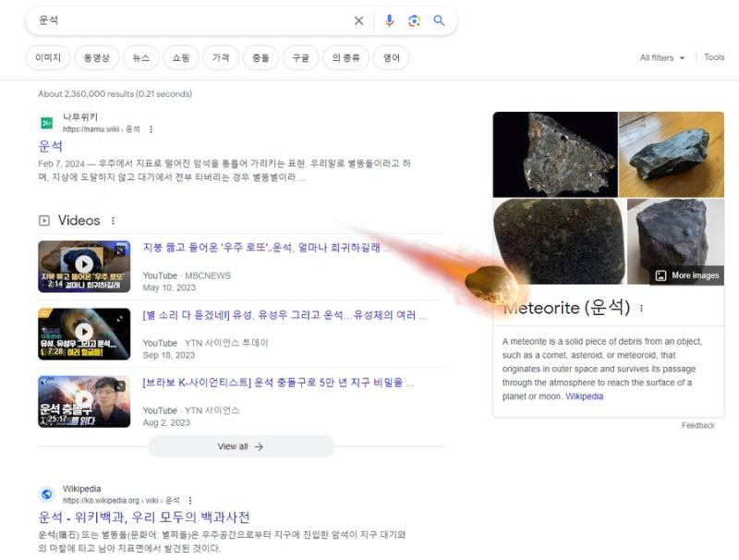Screen dimensions: 739x560
Task: Open three-dot menu beside ko.wikipedia.org result
Action: point(190,501)
